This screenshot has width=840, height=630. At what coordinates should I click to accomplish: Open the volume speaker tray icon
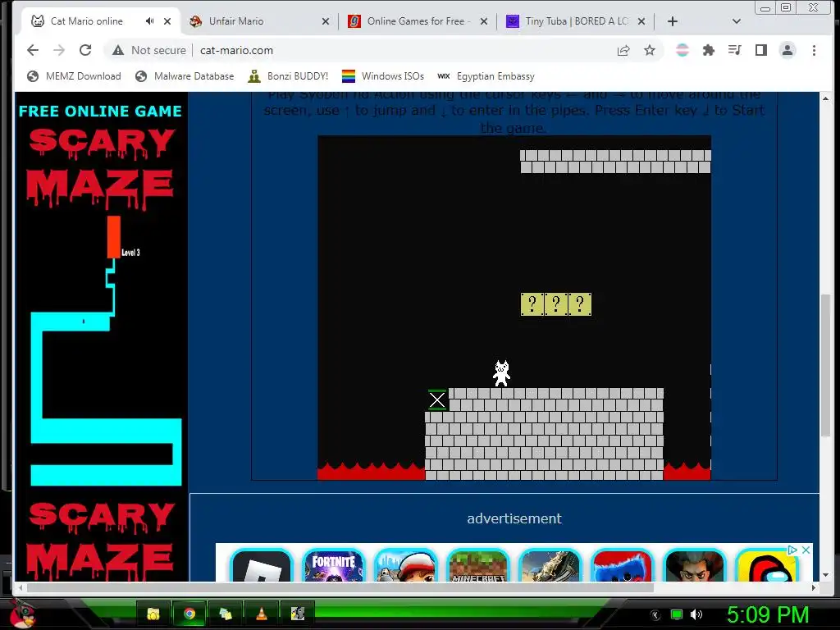(x=696, y=614)
